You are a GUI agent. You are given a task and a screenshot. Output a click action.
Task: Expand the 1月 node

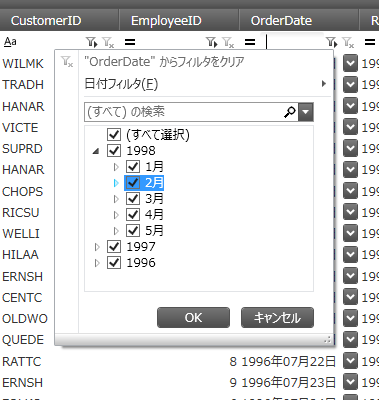click(116, 167)
